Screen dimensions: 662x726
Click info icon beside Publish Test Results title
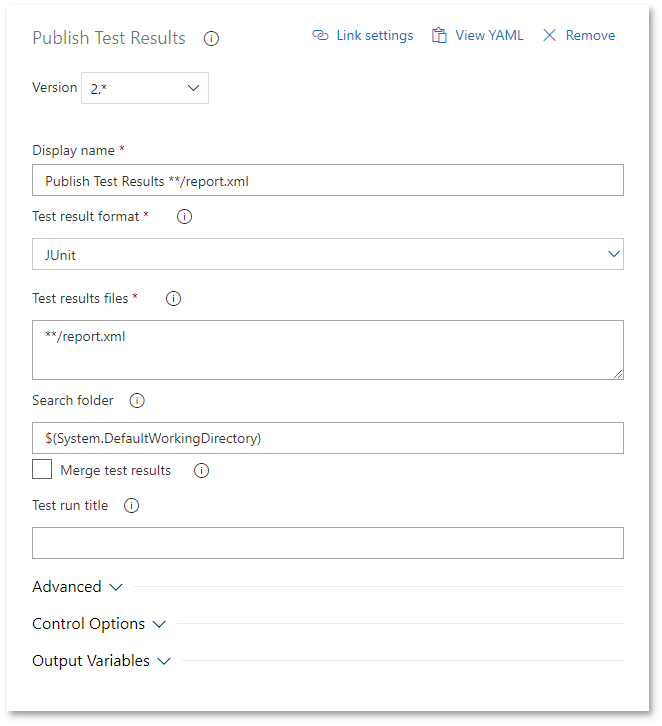(x=211, y=39)
